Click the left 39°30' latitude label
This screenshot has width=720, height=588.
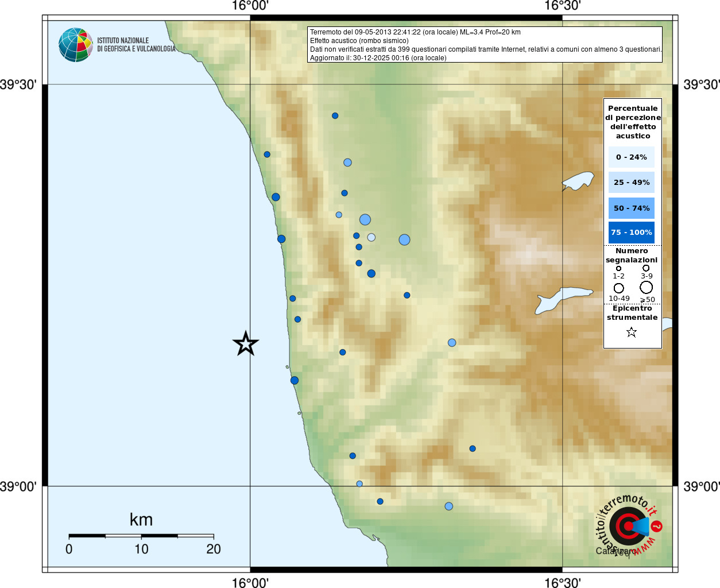[x=18, y=85]
